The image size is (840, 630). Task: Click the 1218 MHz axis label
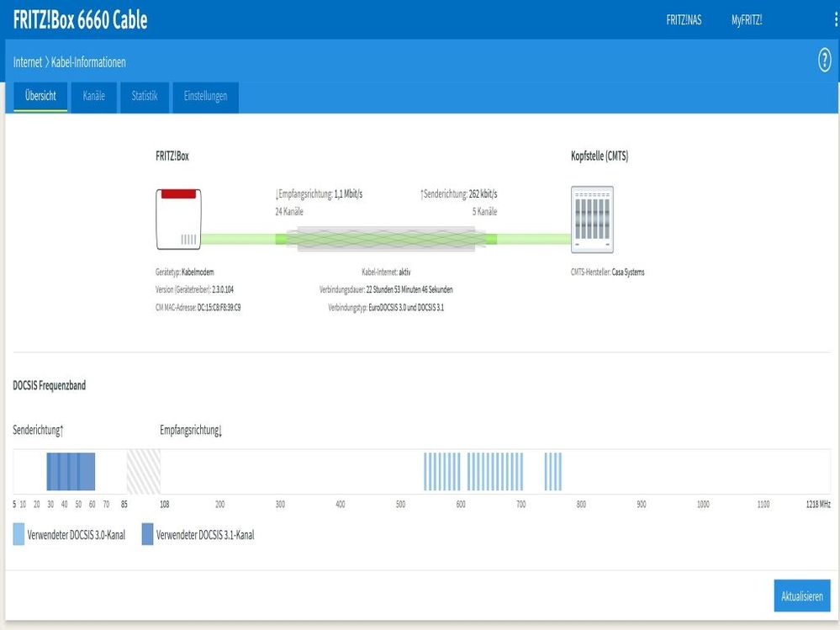pos(818,504)
